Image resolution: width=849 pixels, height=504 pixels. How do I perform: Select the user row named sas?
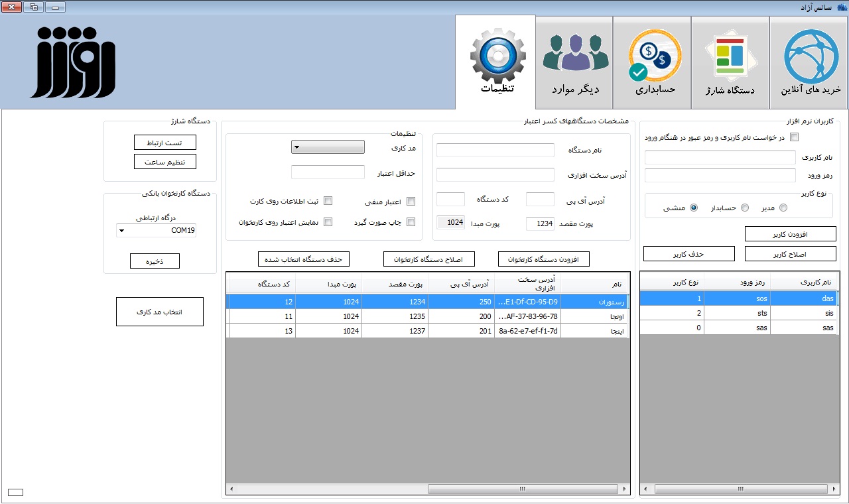(x=738, y=328)
